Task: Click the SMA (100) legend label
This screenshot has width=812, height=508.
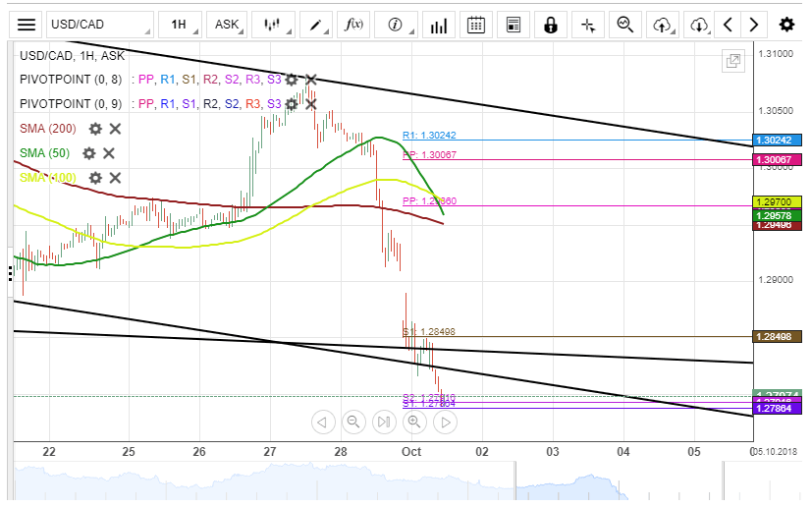Action: [48, 178]
